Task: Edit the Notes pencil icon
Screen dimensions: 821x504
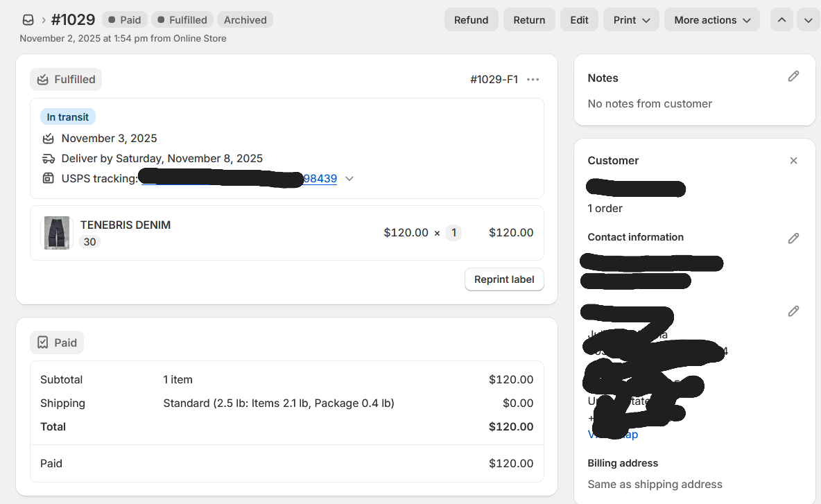Action: (x=794, y=76)
